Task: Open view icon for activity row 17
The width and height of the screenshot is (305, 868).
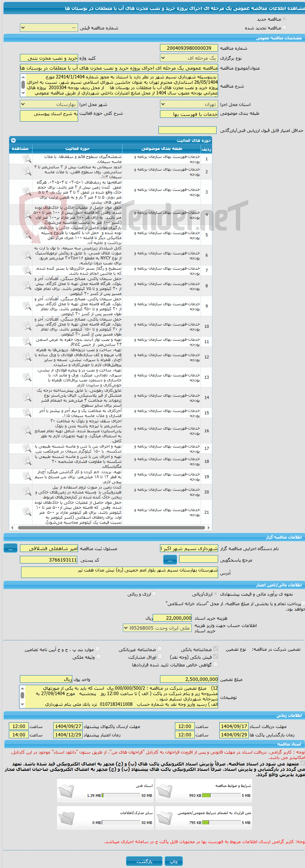Action: (26, 448)
